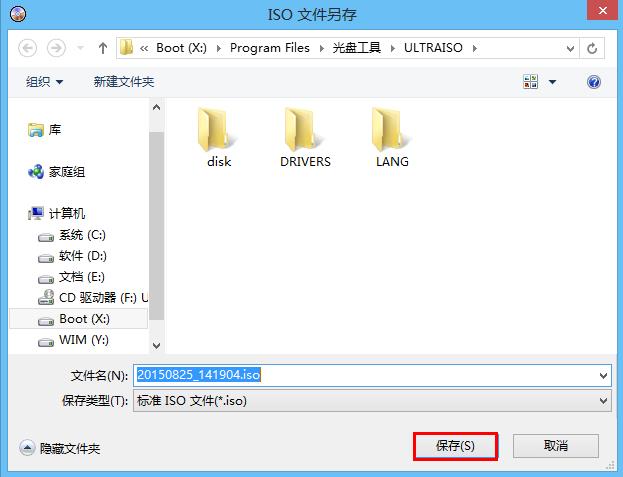
Task: Select the DRIVERS folder
Action: pos(305,138)
